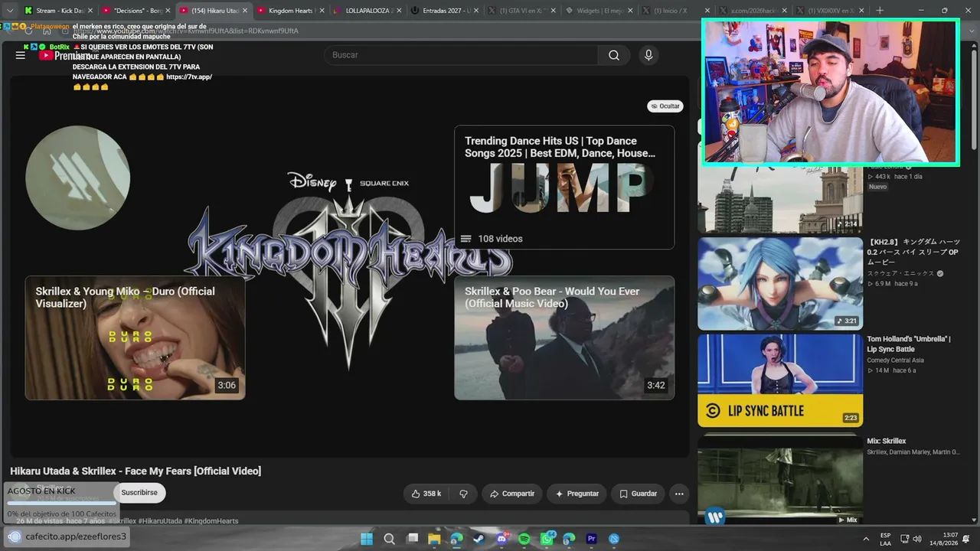The height and width of the screenshot is (551, 980).
Task: Dislike the Face My Fears video
Action: [463, 494]
